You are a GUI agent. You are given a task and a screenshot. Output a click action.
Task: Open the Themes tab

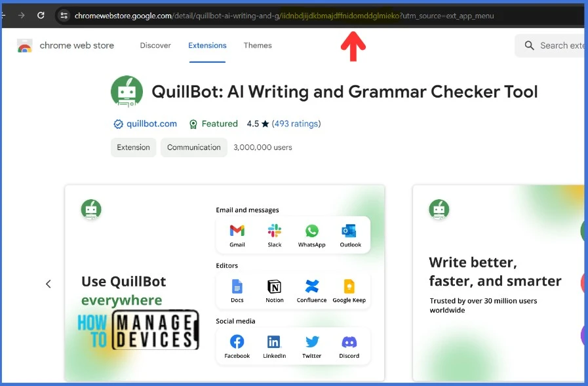258,45
